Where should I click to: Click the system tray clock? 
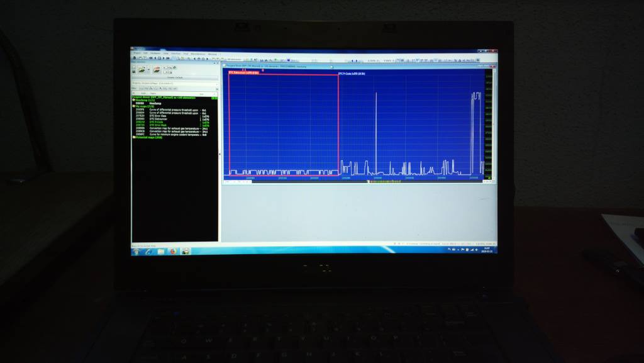click(487, 250)
